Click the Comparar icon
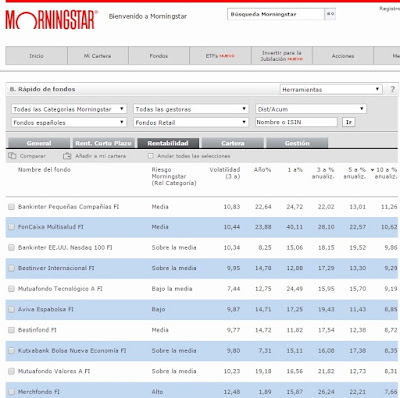Image resolution: width=400 pixels, height=398 pixels. pyautogui.click(x=12, y=156)
